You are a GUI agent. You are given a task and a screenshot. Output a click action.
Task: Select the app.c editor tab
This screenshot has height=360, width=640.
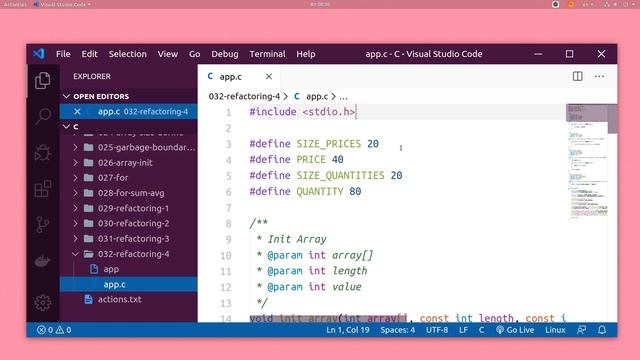tap(239, 76)
